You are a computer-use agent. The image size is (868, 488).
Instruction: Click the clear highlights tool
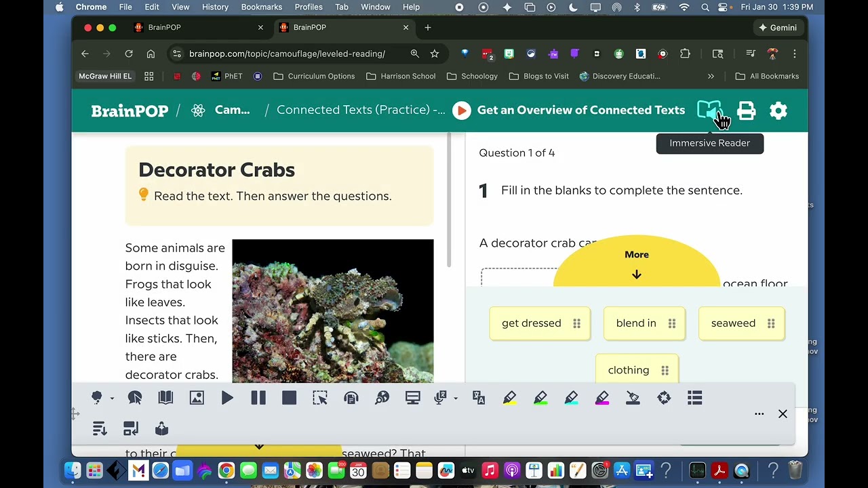click(633, 398)
